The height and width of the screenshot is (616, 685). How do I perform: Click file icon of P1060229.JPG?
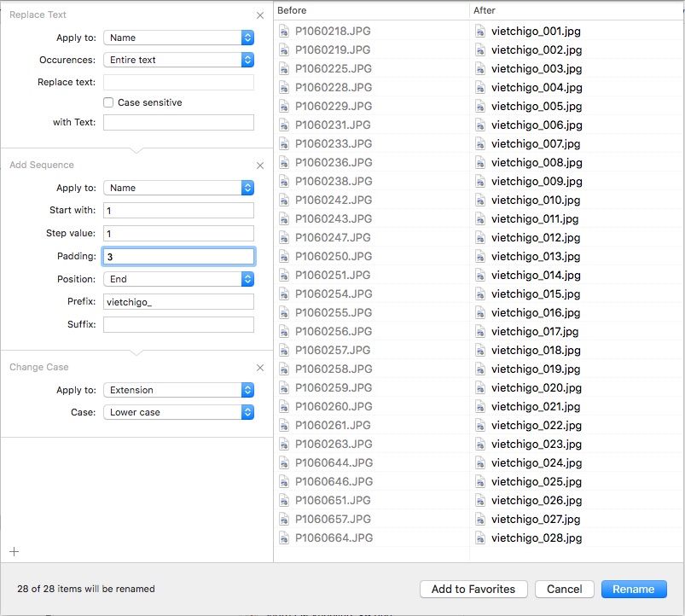[x=284, y=106]
